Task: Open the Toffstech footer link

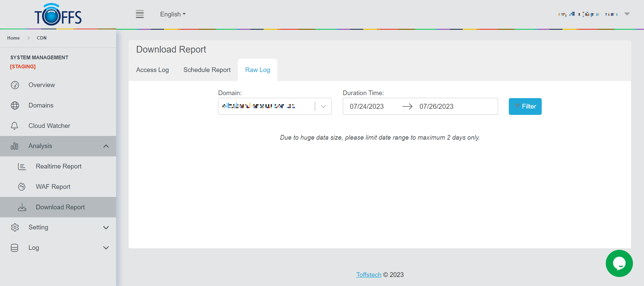Action: 369,275
